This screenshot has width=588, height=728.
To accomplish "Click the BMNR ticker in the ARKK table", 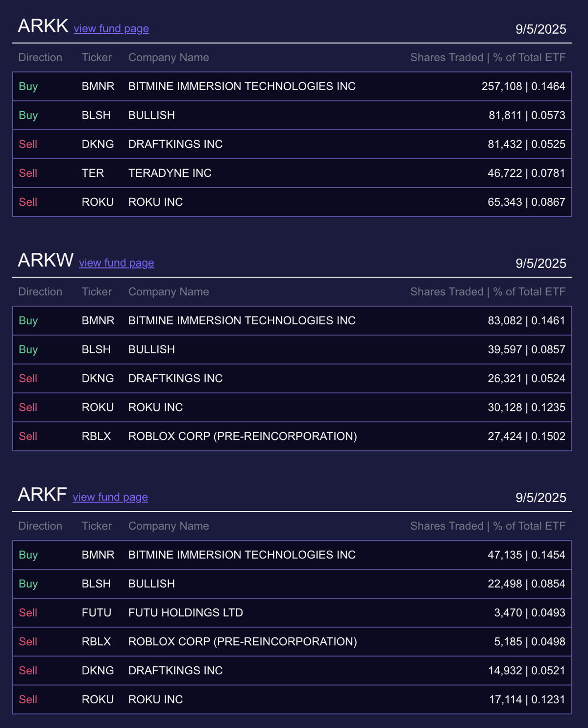I will click(98, 87).
